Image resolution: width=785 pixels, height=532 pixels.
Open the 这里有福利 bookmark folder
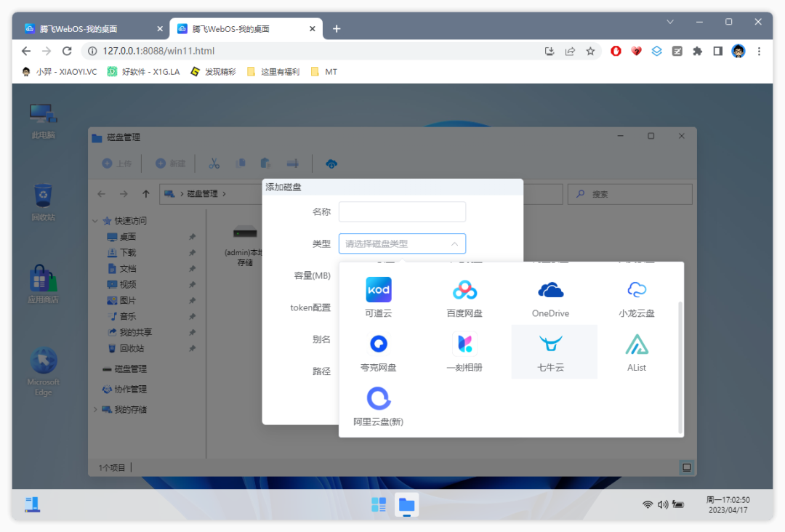pyautogui.click(x=273, y=71)
